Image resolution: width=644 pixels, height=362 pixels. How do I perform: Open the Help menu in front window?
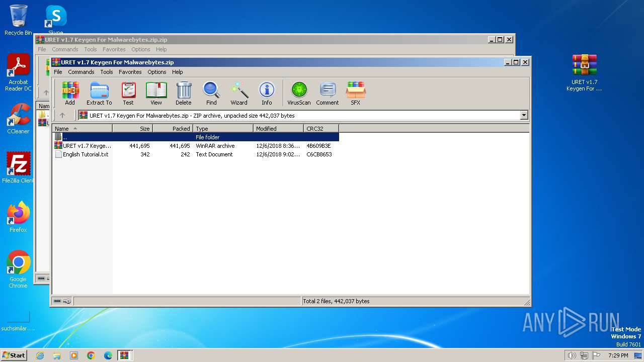click(x=177, y=72)
